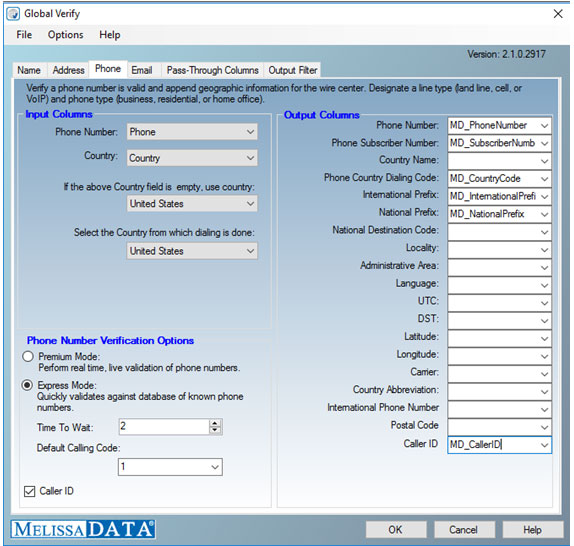Decrease Time To Wait with down arrow
This screenshot has width=574, height=546.
pyautogui.click(x=215, y=430)
